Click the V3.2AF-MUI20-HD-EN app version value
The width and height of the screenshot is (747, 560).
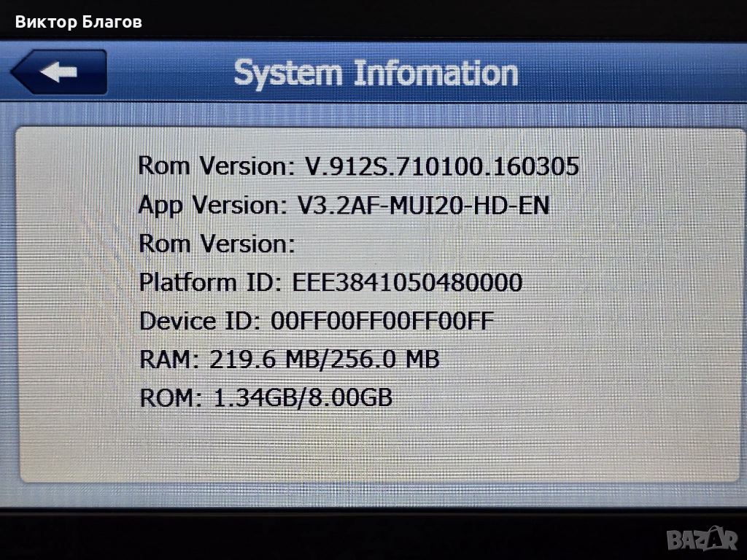click(423, 206)
